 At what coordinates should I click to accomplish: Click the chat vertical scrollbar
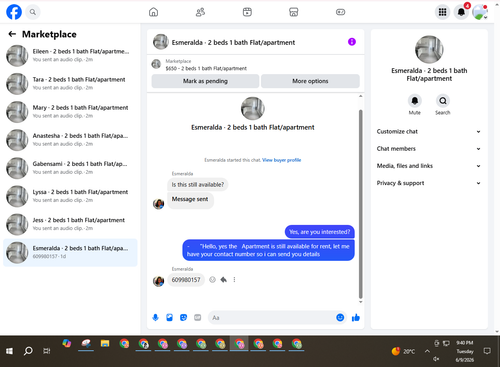(360, 204)
